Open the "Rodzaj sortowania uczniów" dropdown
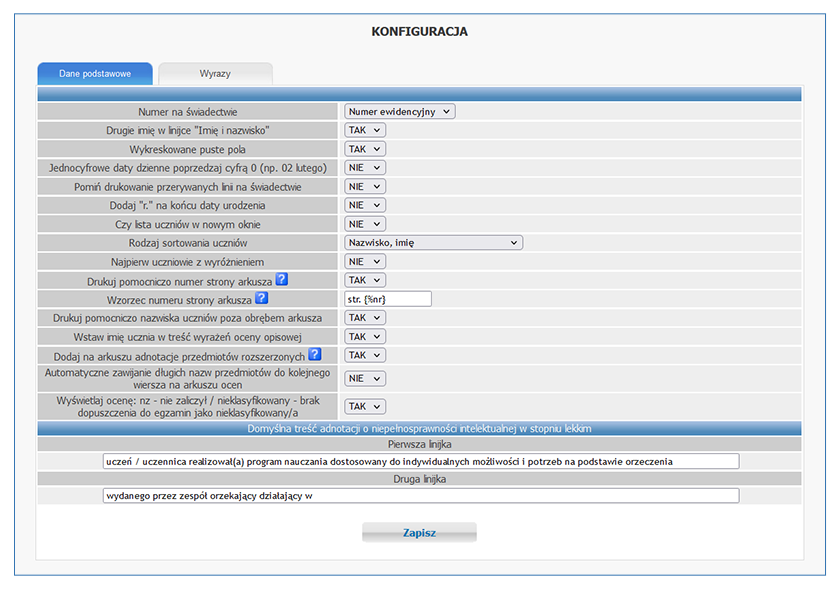The image size is (840, 593). point(433,242)
